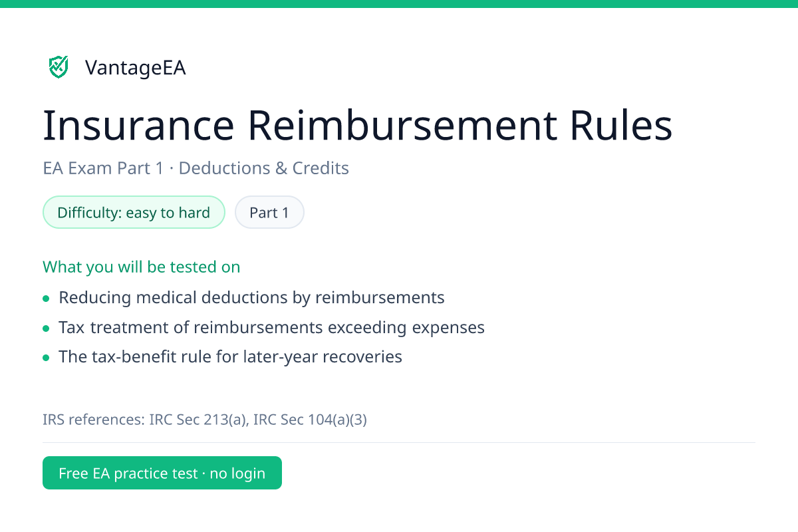The height and width of the screenshot is (532, 798).
Task: Click the green bullet dot before tax-benefit rule
Action: click(x=46, y=358)
